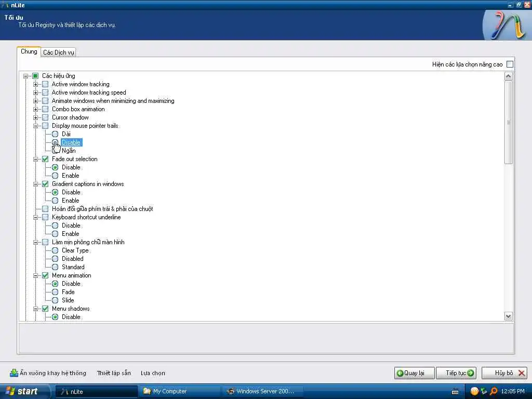Click the 12:05 PM system clock
Viewport: 532px width, 399px height.
point(513,392)
